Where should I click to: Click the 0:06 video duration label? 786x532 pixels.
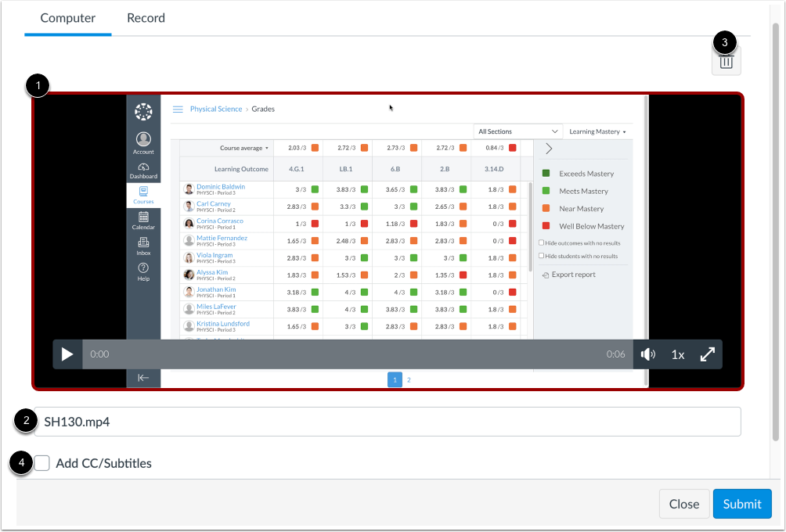615,354
